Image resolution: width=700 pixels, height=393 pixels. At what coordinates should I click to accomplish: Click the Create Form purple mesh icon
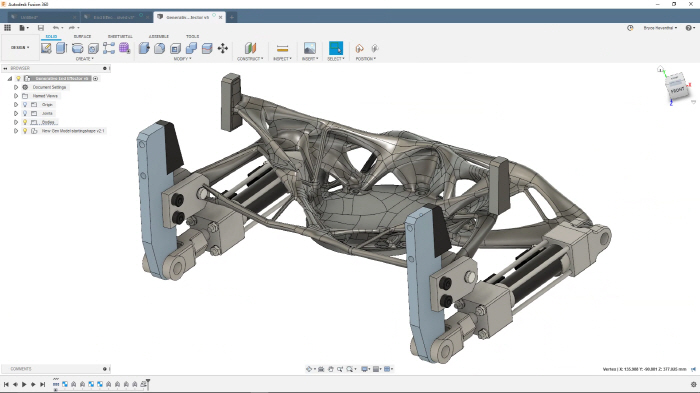click(x=125, y=48)
